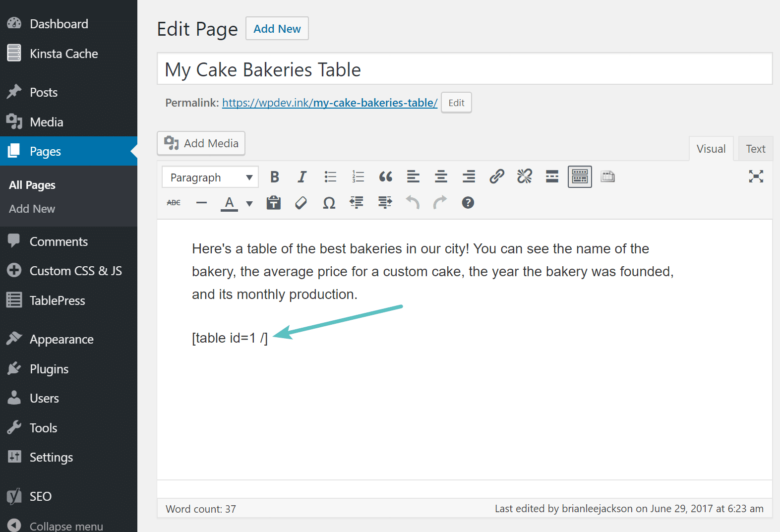Viewport: 780px width, 532px height.
Task: Expand the text color picker arrow
Action: pos(249,203)
